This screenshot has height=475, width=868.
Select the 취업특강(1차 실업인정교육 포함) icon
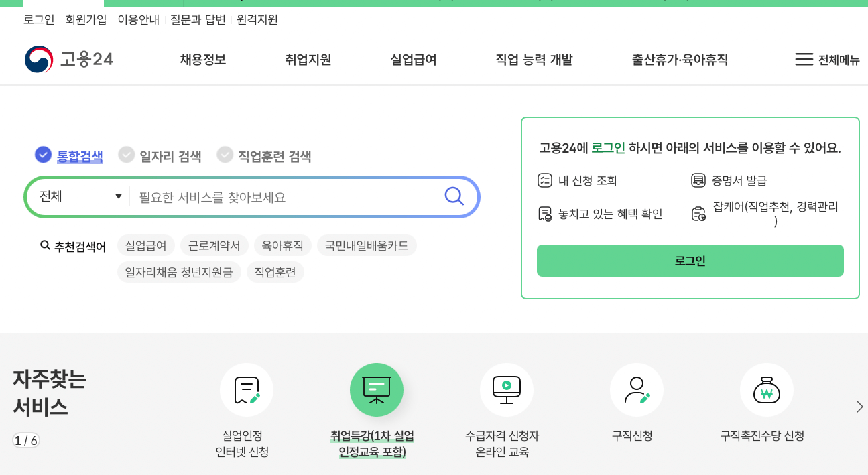pos(376,389)
